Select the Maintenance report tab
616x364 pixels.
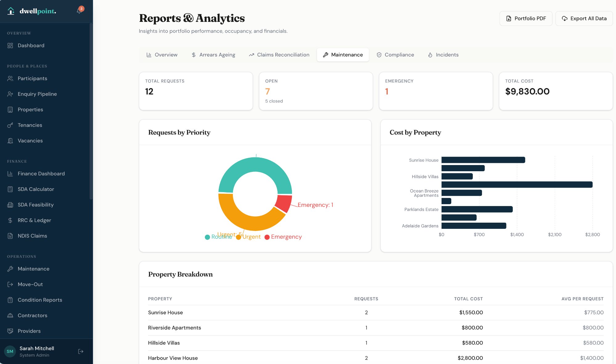tap(343, 55)
